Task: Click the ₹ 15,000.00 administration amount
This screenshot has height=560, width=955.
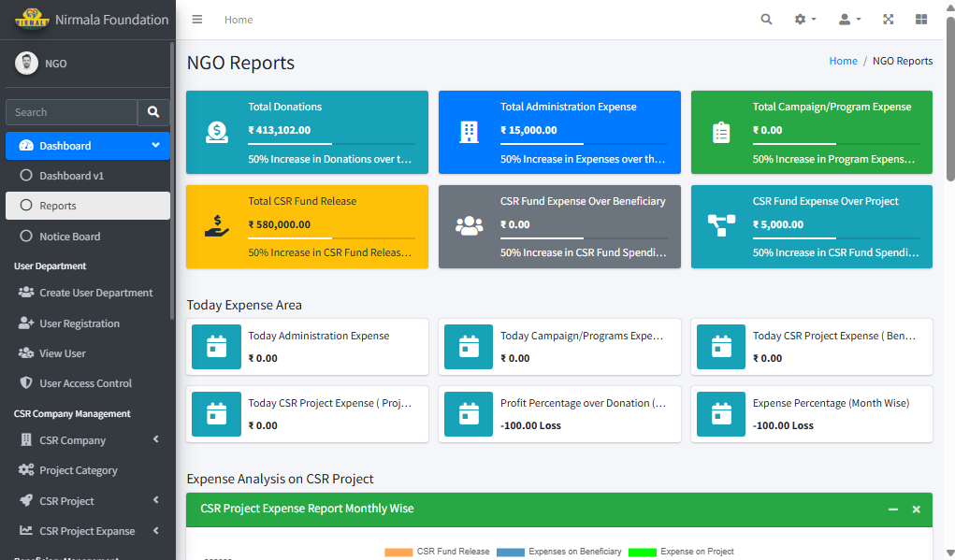Action: coord(528,130)
